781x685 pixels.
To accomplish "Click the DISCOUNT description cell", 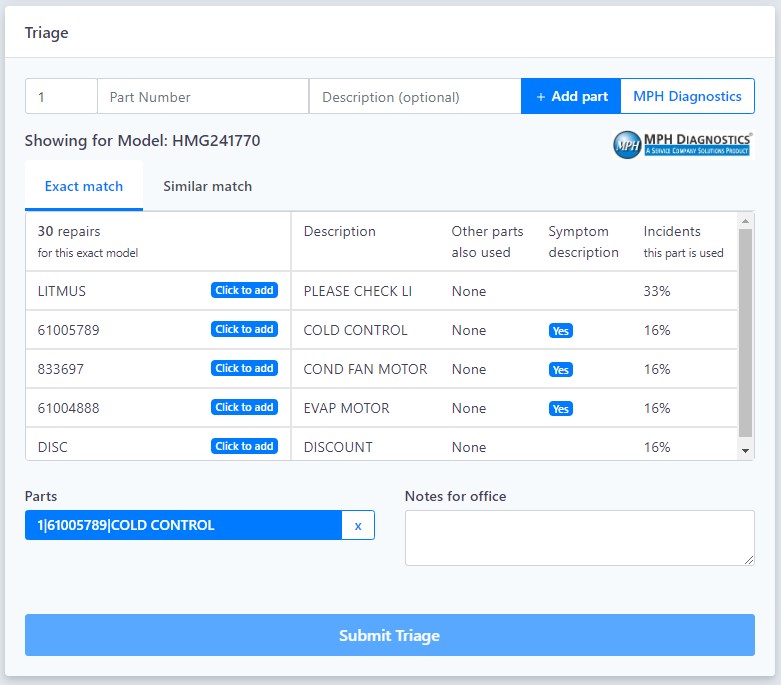I will click(x=338, y=447).
